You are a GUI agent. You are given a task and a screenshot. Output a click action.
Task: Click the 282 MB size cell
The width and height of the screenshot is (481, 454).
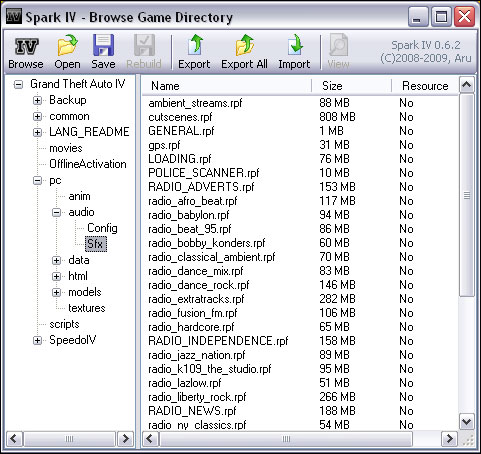(337, 299)
